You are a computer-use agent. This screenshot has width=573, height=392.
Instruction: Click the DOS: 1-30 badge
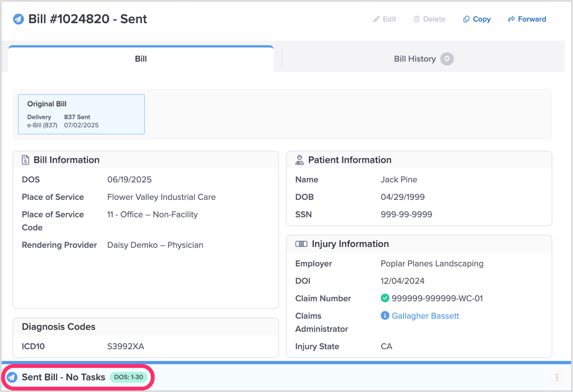[129, 377]
